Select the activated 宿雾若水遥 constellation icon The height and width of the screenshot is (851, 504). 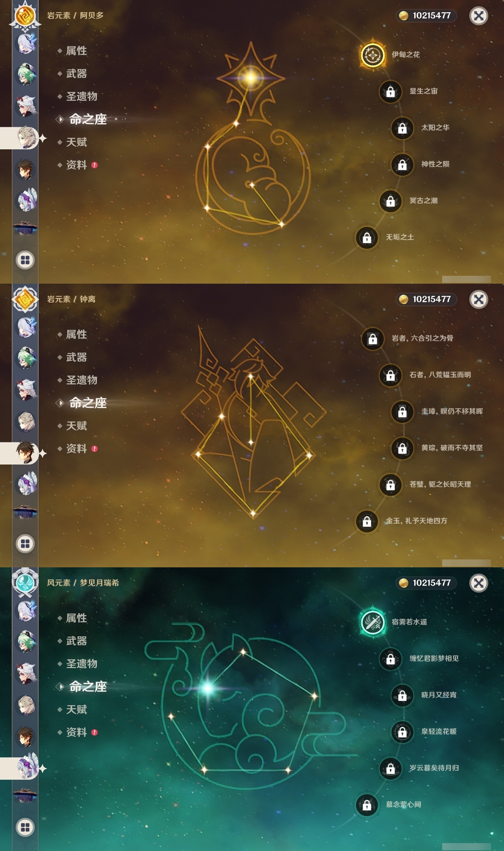pos(372,622)
